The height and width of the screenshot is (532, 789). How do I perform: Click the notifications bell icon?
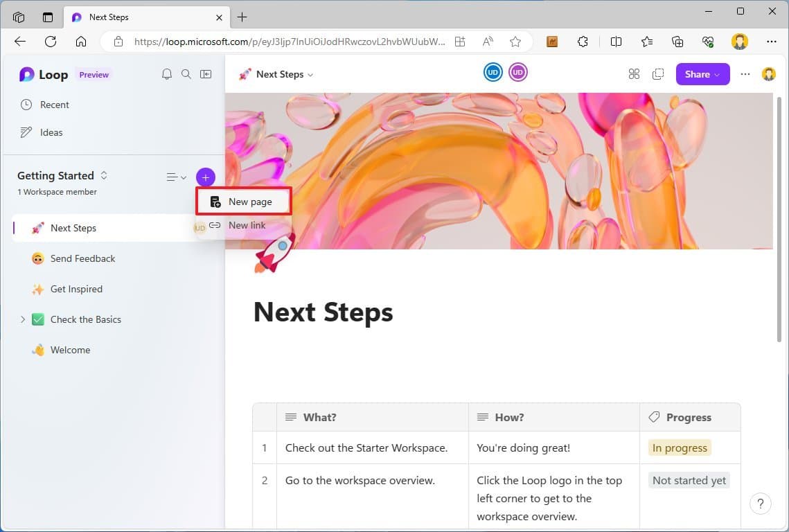click(166, 74)
